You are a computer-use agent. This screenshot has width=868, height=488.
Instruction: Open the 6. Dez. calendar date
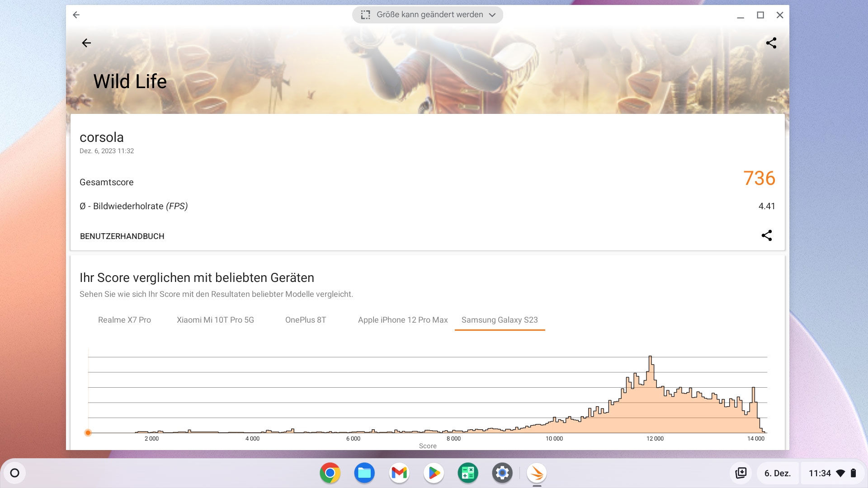coord(778,473)
